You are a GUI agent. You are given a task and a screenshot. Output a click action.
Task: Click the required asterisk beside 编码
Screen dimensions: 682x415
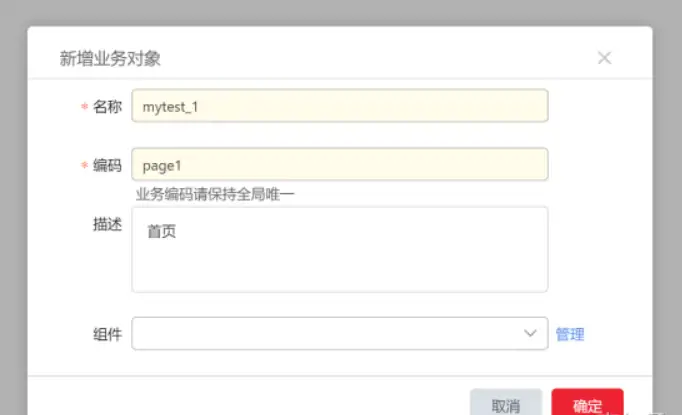coord(84,166)
